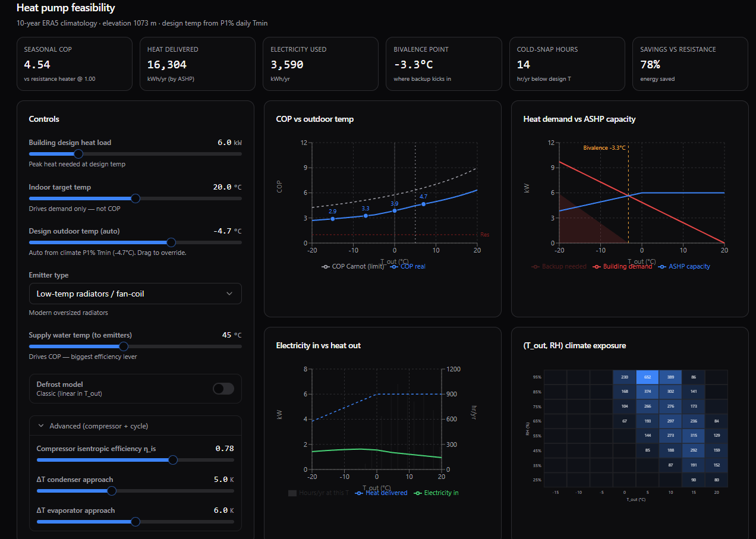This screenshot has width=756, height=539.
Task: Toggle the Heat delivered legend entry
Action: [381, 493]
